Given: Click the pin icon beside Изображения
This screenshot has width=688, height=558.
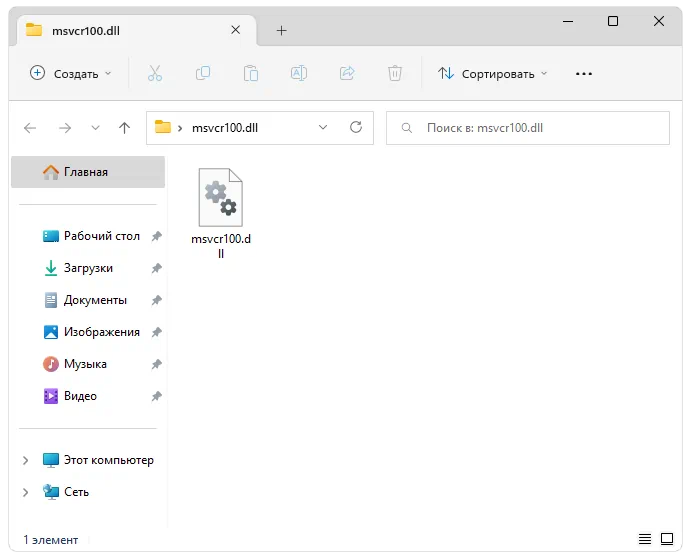Looking at the screenshot, I should [157, 332].
